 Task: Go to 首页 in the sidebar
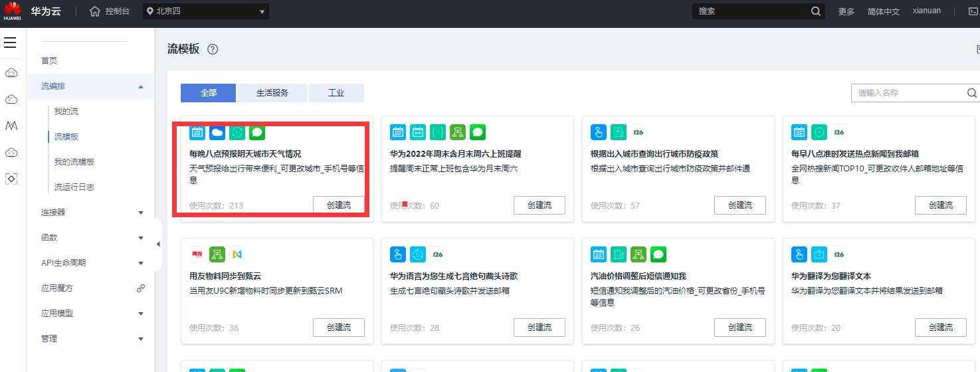tap(49, 61)
